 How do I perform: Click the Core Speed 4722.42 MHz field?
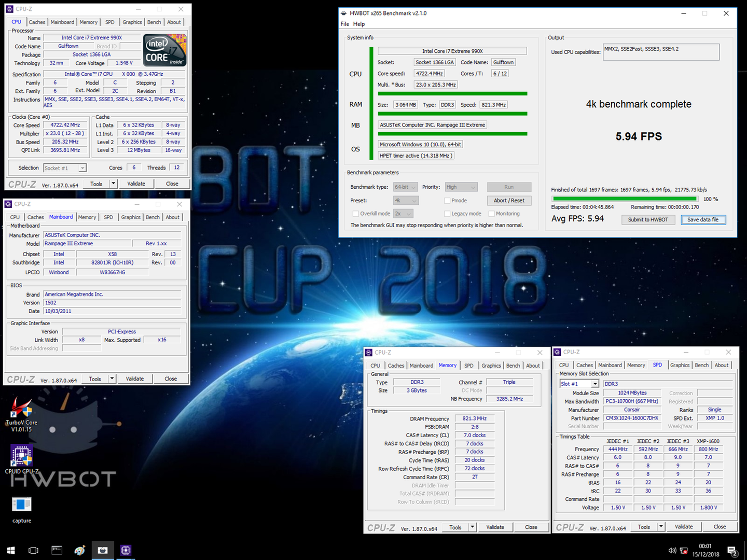click(x=65, y=125)
